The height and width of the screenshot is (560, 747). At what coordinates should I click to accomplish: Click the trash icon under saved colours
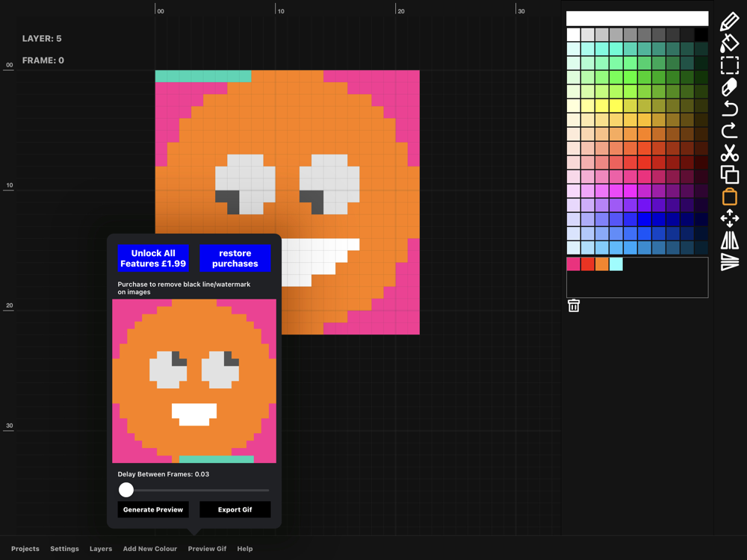574,305
